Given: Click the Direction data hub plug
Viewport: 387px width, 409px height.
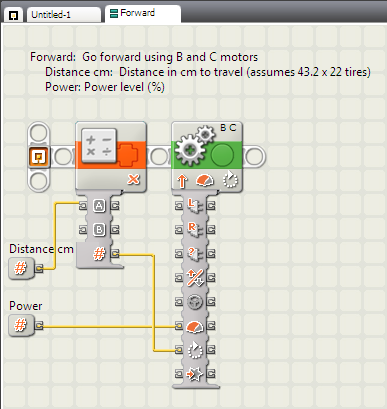Looking at the screenshot, I should [x=195, y=277].
